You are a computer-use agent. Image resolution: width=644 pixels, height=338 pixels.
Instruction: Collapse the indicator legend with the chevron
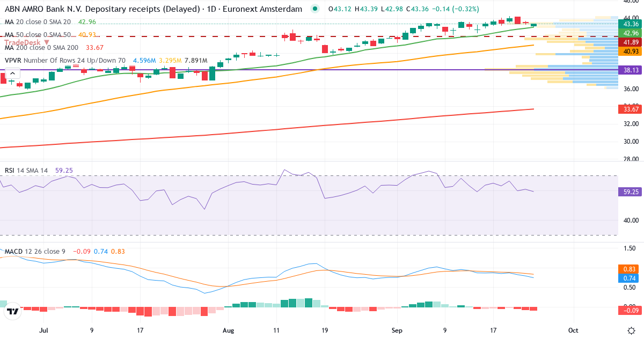tap(11, 74)
